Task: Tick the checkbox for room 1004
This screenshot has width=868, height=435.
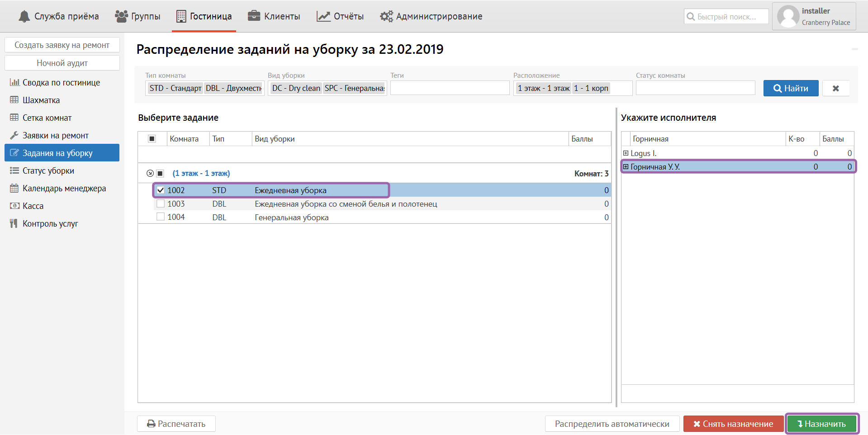Action: (161, 217)
